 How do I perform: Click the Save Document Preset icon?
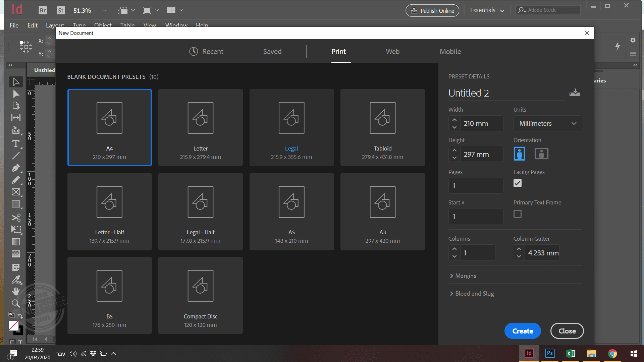tap(575, 93)
